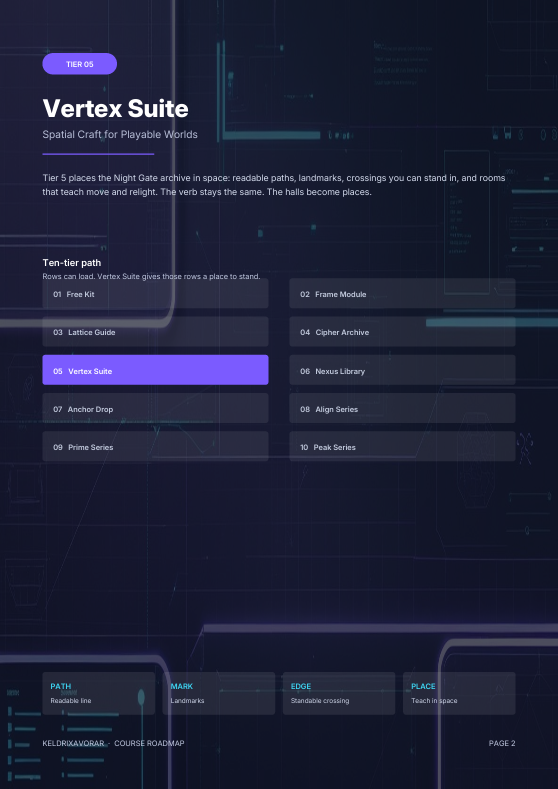Open the 04 Cipher Archive tier
This screenshot has height=789, width=558.
[402, 332]
